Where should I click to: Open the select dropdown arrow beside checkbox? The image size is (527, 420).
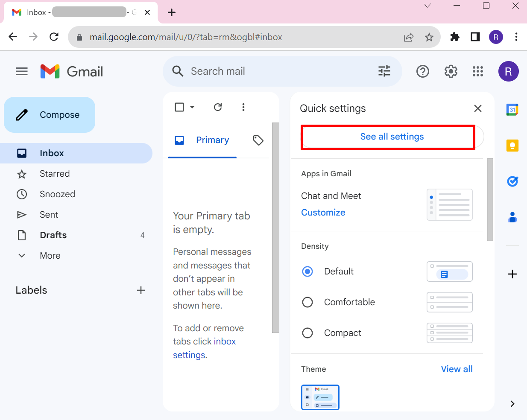(192, 107)
